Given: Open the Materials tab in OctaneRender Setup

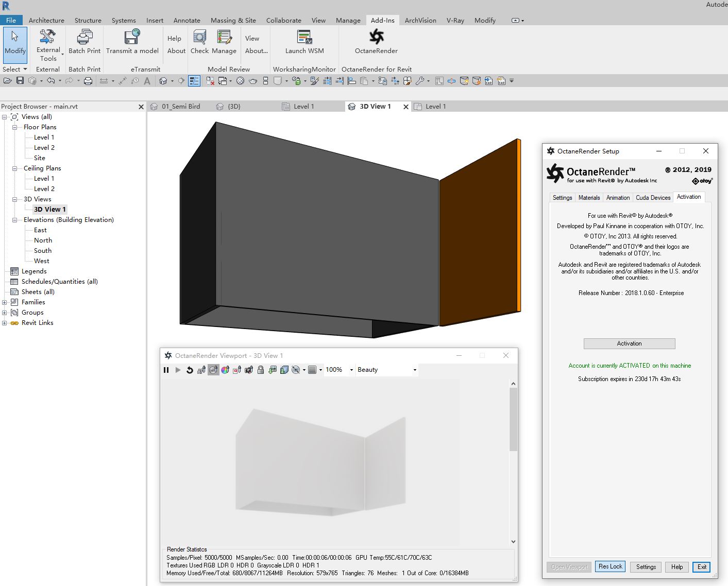Looking at the screenshot, I should click(589, 198).
